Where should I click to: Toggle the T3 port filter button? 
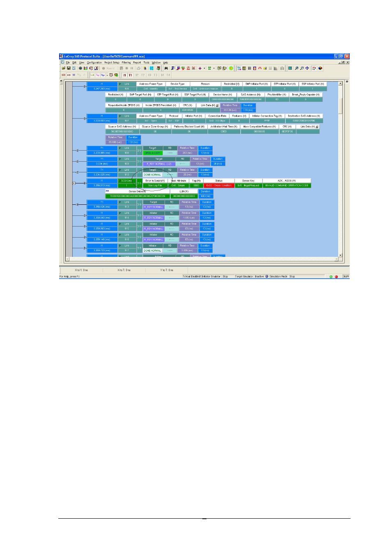pos(155,75)
